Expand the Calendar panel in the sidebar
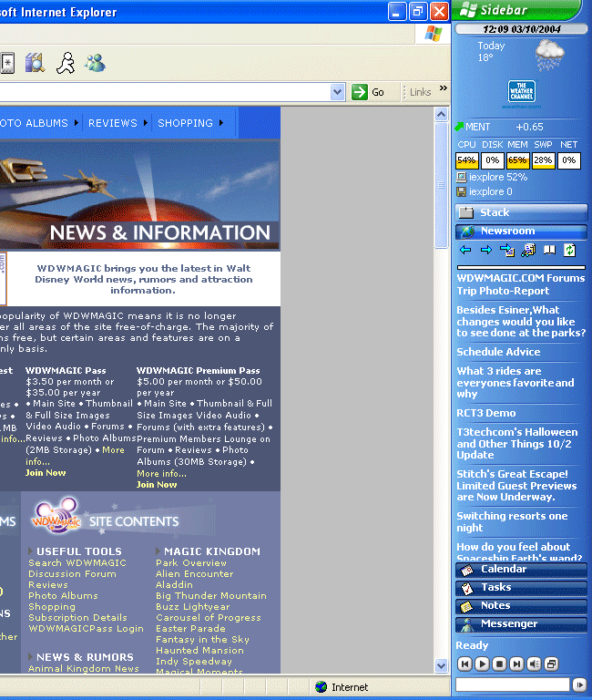The height and width of the screenshot is (700, 592). 521,570
